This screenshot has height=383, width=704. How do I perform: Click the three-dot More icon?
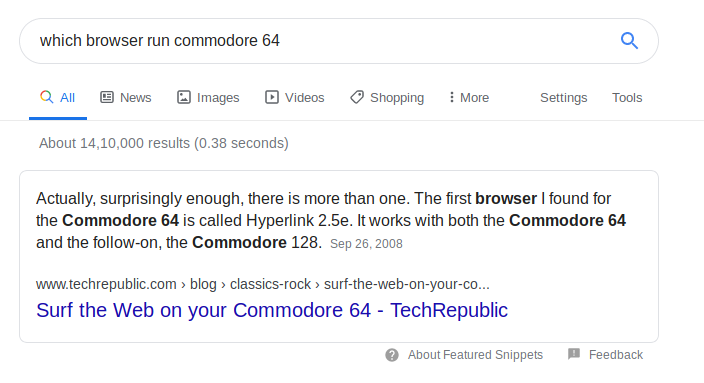click(x=452, y=97)
